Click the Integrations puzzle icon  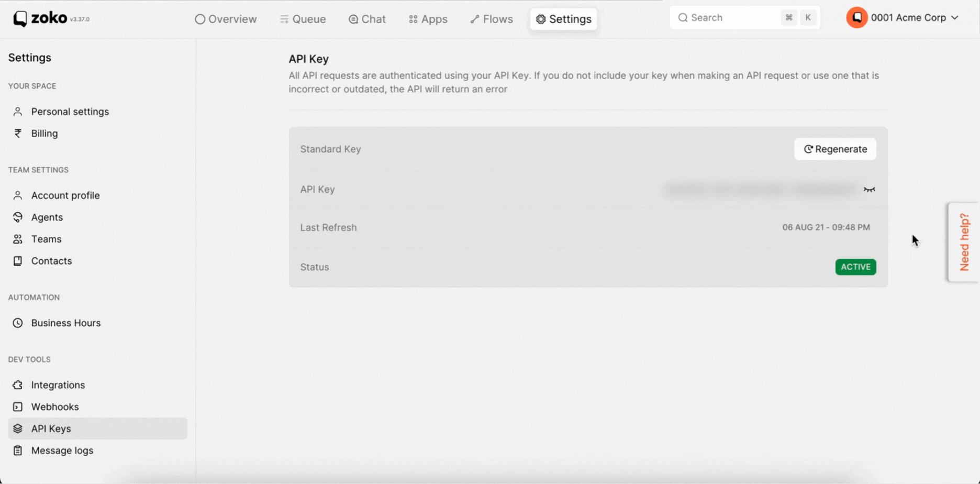(18, 385)
